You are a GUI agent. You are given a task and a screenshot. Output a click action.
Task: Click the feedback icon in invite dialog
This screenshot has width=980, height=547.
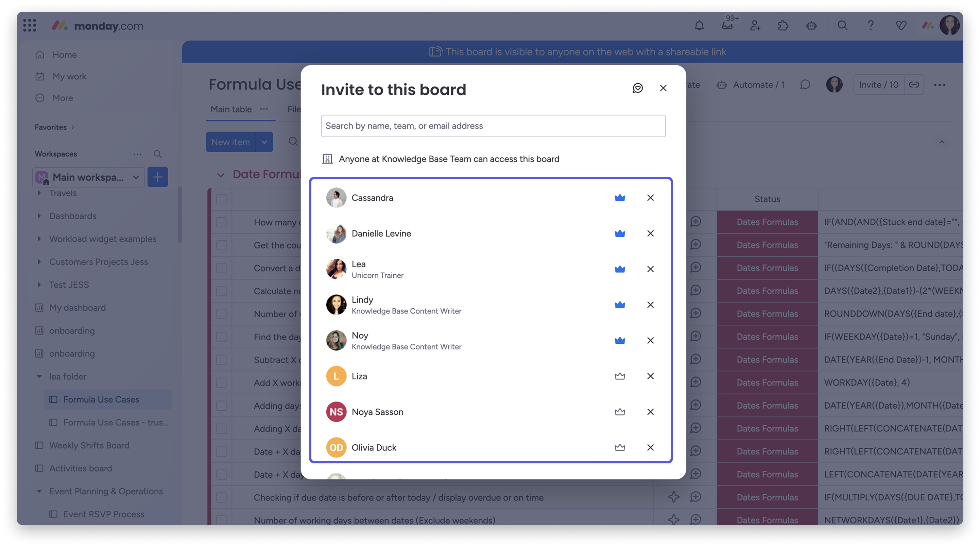[638, 88]
